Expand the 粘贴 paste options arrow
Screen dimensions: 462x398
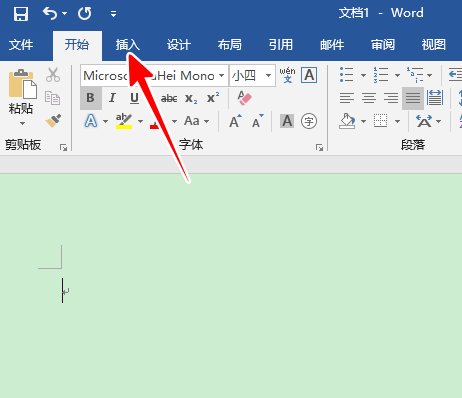point(22,124)
